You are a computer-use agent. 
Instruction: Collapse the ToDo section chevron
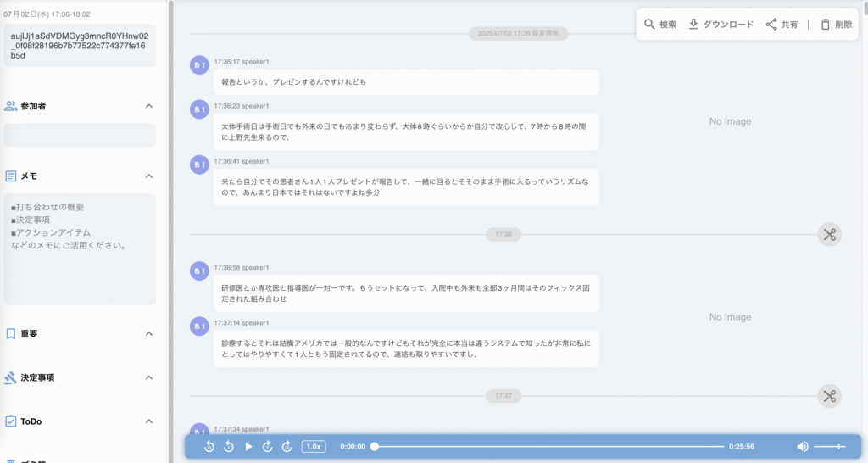[149, 421]
